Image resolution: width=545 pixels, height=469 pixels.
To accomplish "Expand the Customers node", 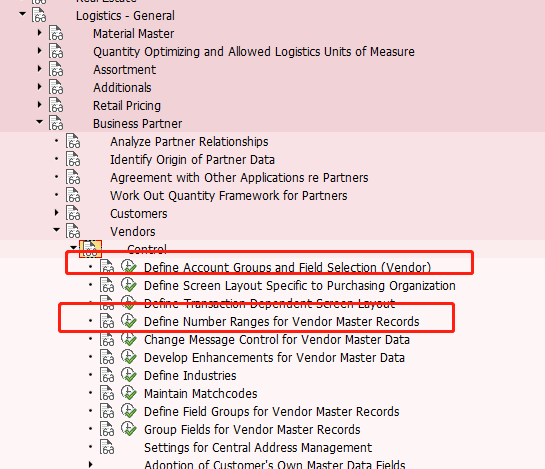I will click(57, 212).
